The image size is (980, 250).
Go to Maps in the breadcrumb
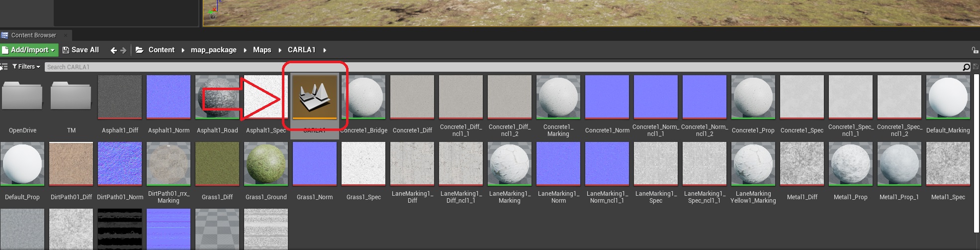262,50
